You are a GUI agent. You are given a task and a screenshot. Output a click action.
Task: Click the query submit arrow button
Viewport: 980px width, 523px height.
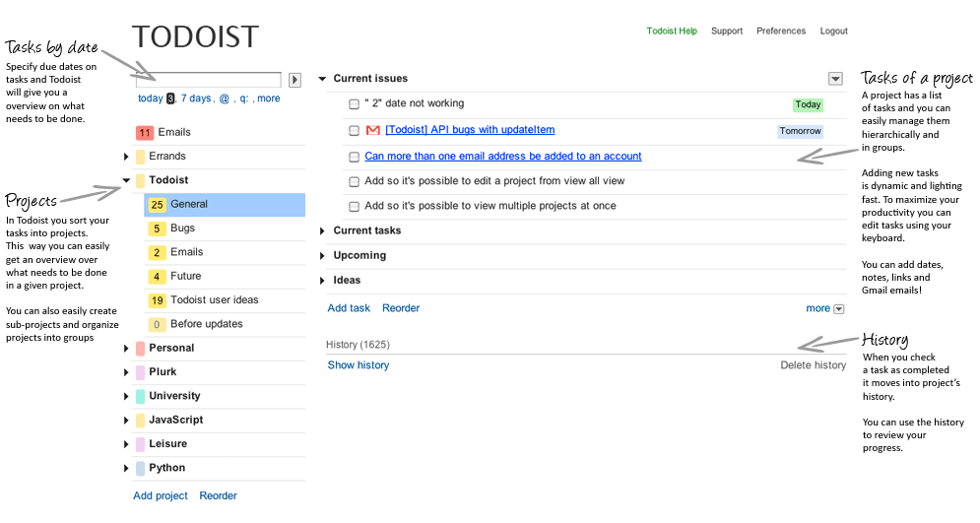click(294, 80)
